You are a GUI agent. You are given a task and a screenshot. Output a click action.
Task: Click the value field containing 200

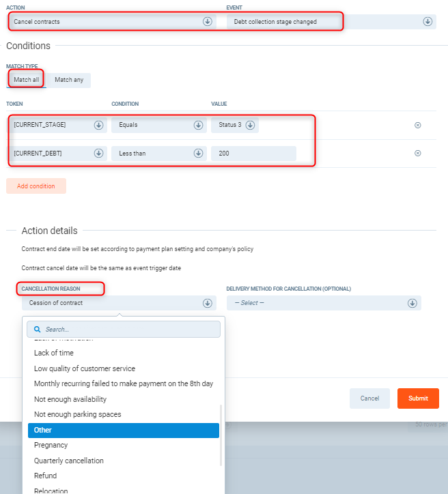(x=253, y=154)
